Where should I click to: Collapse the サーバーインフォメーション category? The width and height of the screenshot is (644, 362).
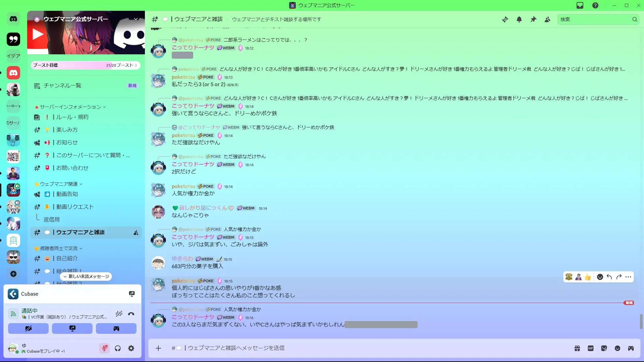(x=70, y=107)
